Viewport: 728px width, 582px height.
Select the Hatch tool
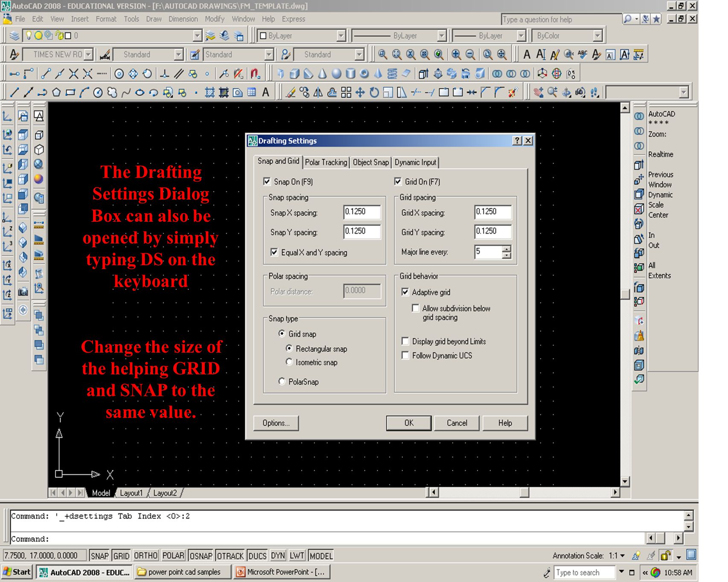click(x=210, y=93)
